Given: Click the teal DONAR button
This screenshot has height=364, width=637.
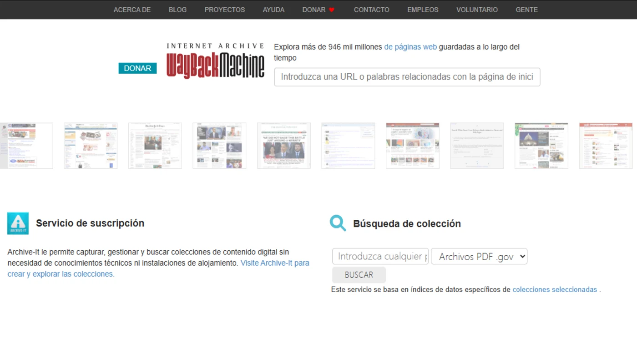Looking at the screenshot, I should [x=137, y=68].
